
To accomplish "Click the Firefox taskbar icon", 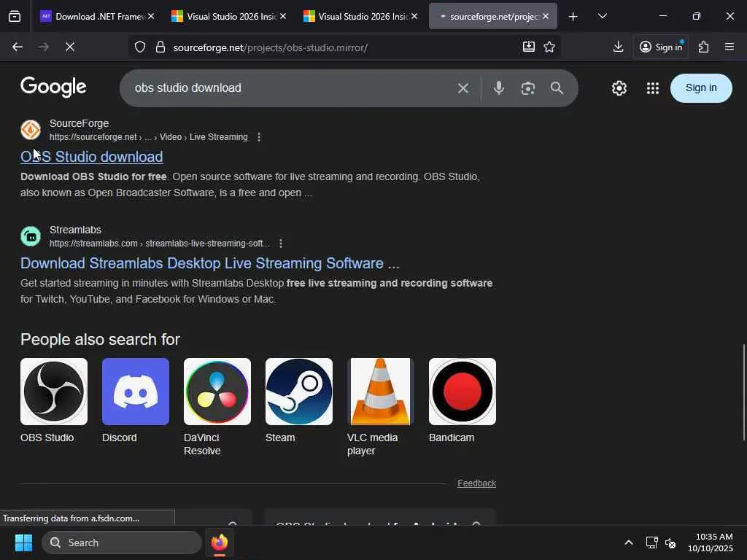I will [x=219, y=542].
